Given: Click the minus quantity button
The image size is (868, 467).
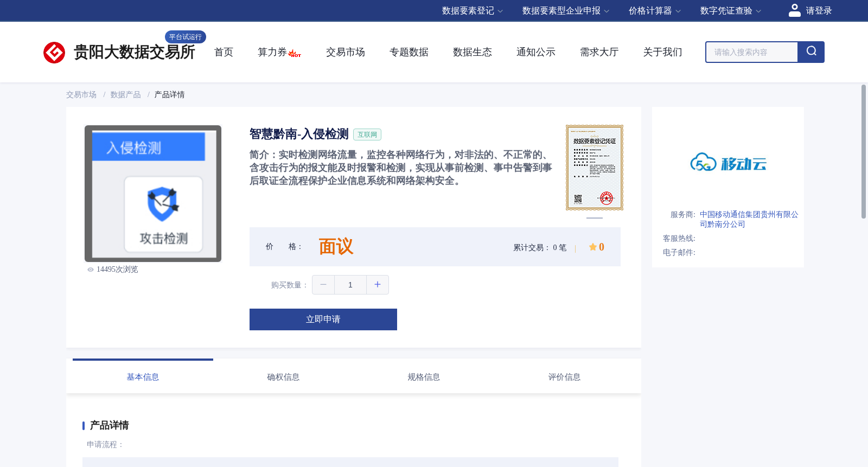Looking at the screenshot, I should [323, 285].
